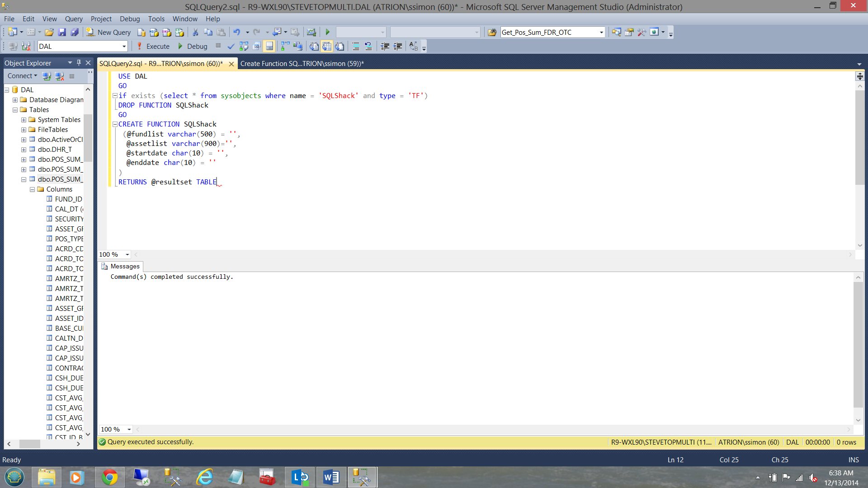The height and width of the screenshot is (488, 868).
Task: Click the Cut scissors icon
Action: point(195,32)
